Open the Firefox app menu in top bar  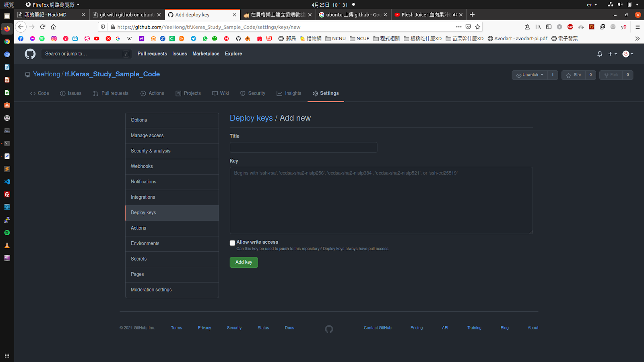pyautogui.click(x=52, y=5)
